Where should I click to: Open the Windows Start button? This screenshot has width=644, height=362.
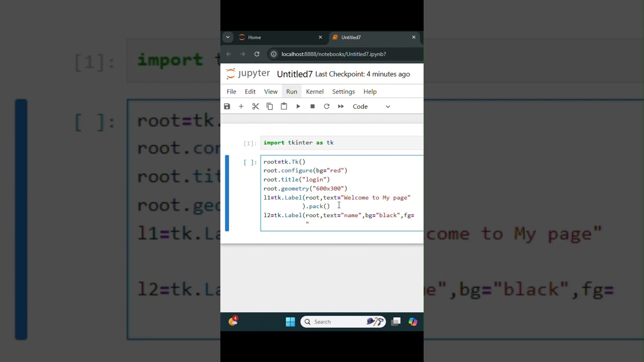290,322
